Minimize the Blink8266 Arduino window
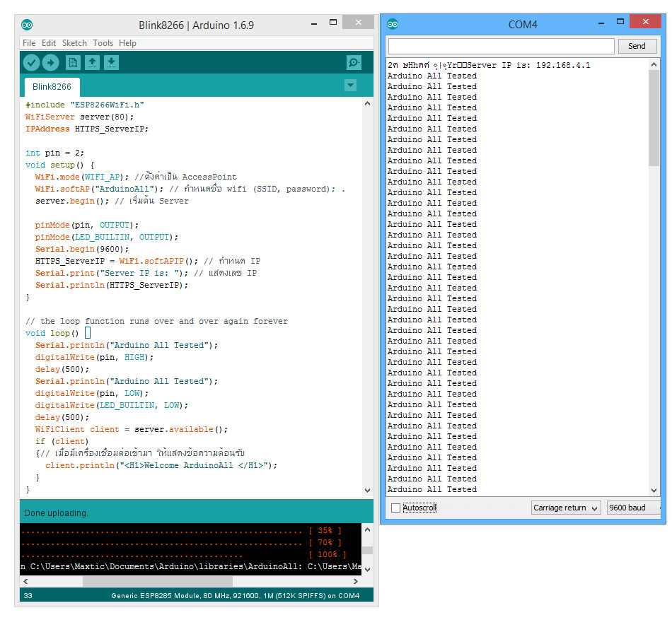This screenshot has width=672, height=620. coord(314,24)
